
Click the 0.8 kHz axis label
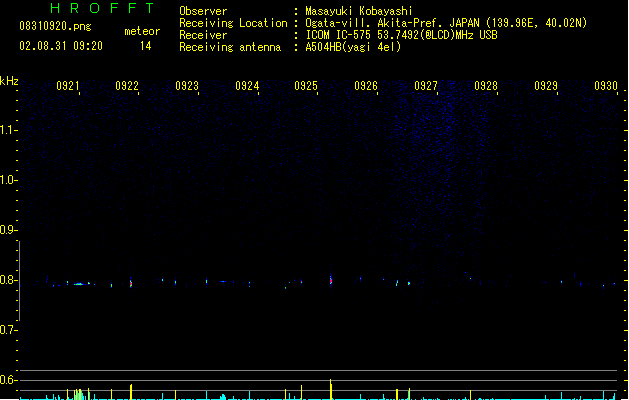pos(7,280)
